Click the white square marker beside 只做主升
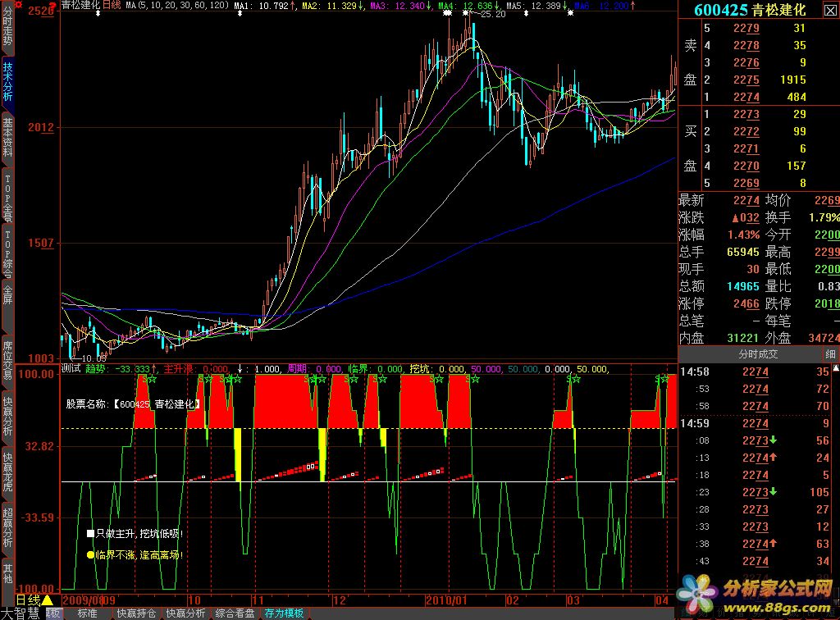The image size is (840, 620). pyautogui.click(x=90, y=533)
